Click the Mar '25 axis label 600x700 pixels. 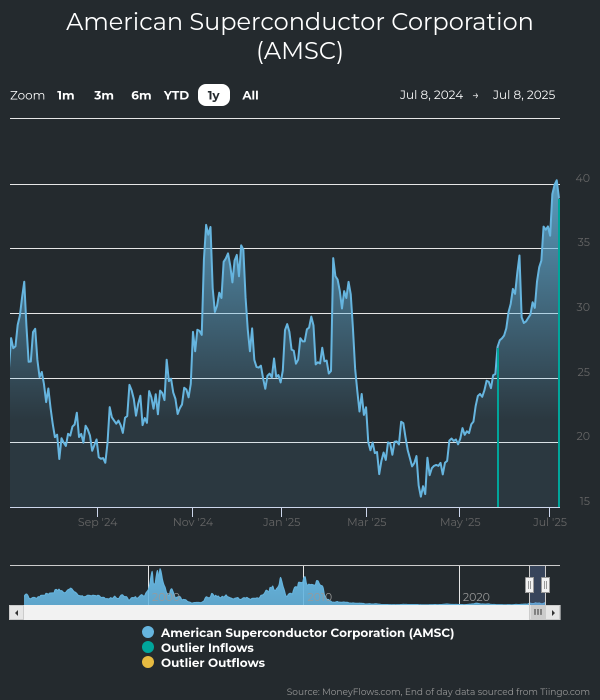tap(367, 522)
